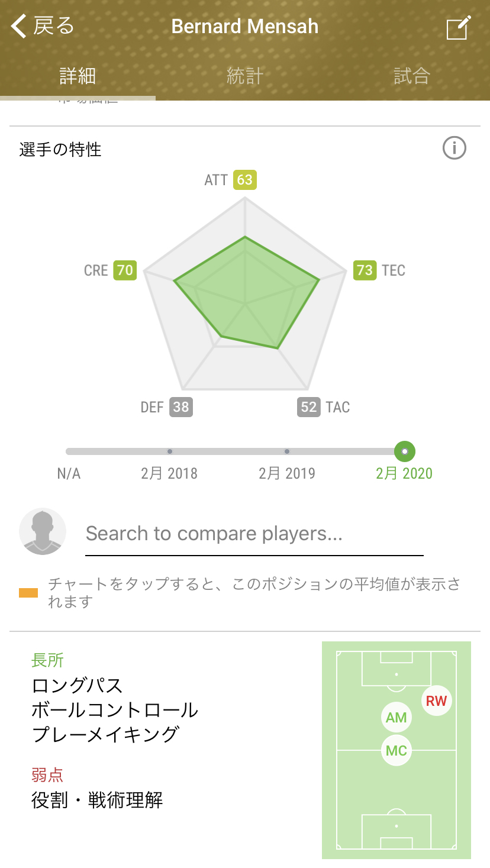Open the 詳細 tab
This screenshot has width=490, height=868.
tap(78, 76)
